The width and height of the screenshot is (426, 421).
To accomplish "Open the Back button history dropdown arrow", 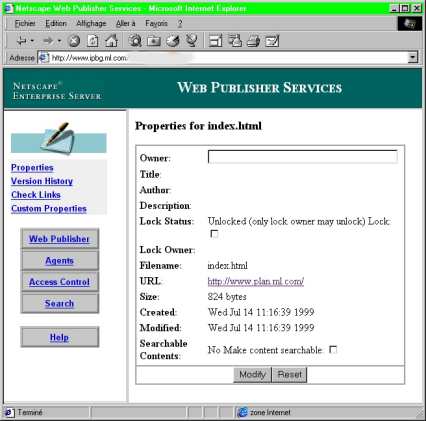I will click(32, 41).
